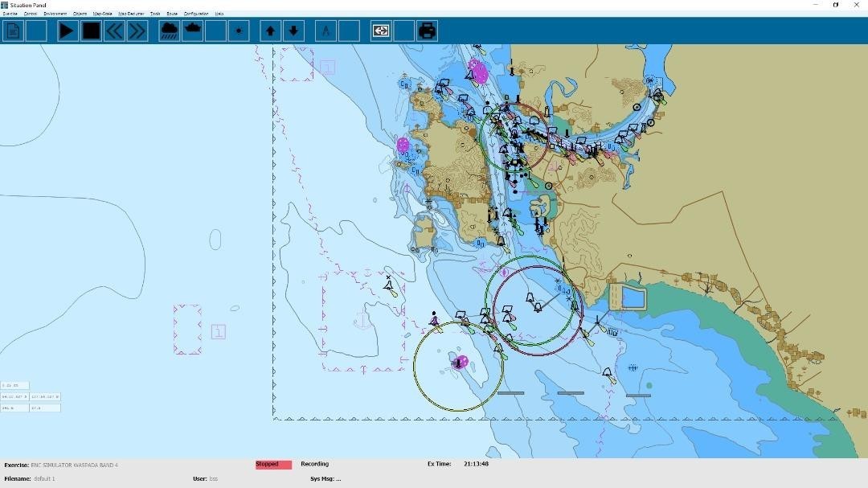
Task: Open the weather rain cloud tool
Action: point(170,31)
